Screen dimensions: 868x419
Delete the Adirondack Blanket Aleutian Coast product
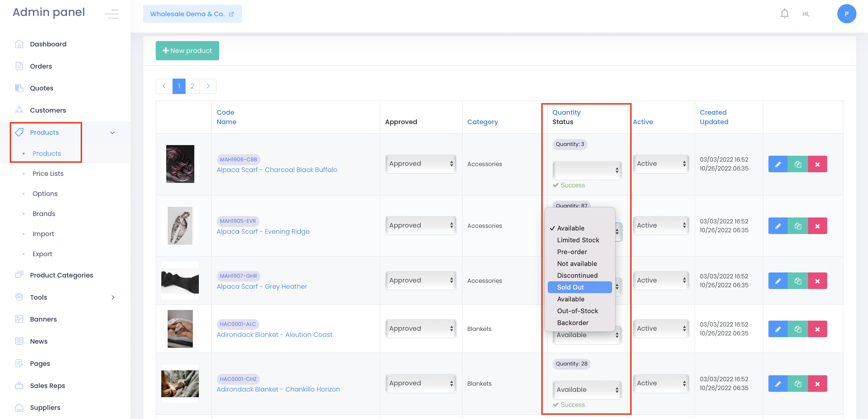click(818, 329)
